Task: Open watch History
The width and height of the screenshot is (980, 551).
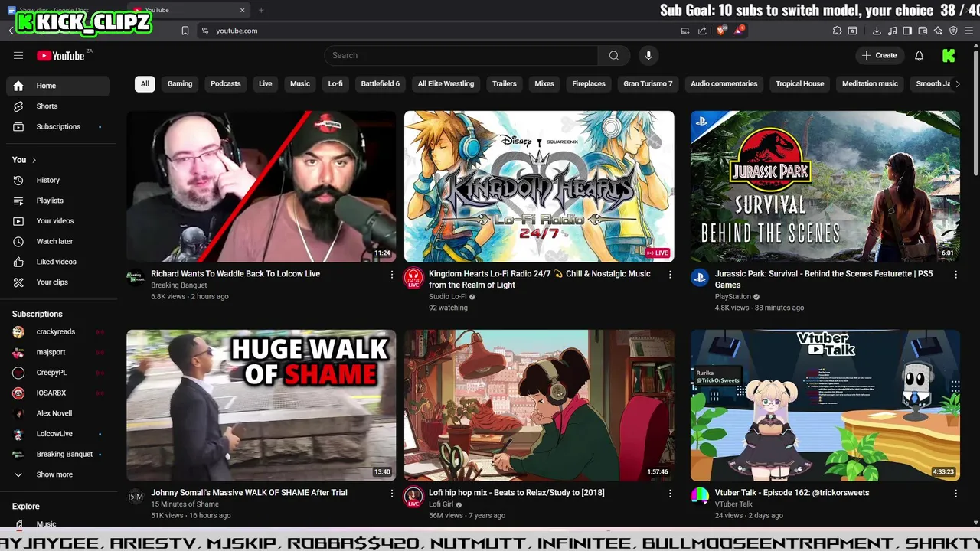Action: [58, 180]
